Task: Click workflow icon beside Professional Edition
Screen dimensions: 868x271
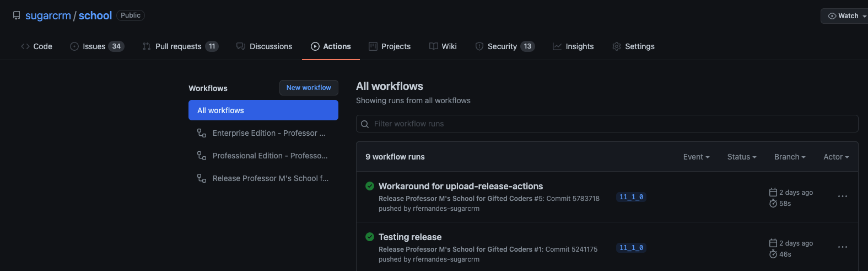Action: 202,156
